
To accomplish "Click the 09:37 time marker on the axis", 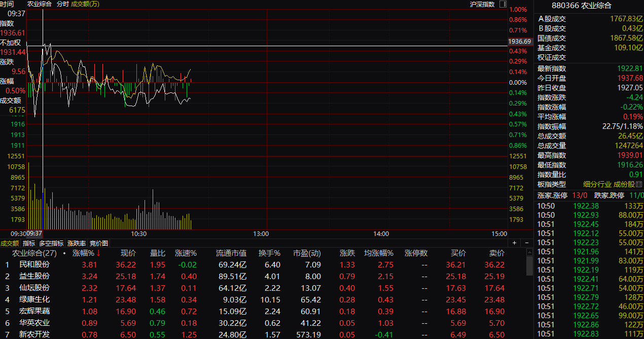I will click(34, 233).
